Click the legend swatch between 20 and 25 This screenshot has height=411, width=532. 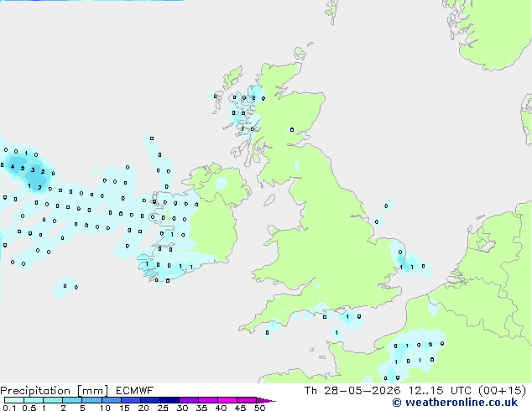pos(150,400)
